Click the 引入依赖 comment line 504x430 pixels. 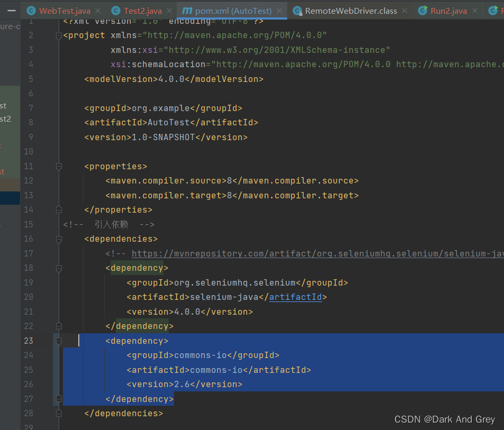[x=108, y=224]
